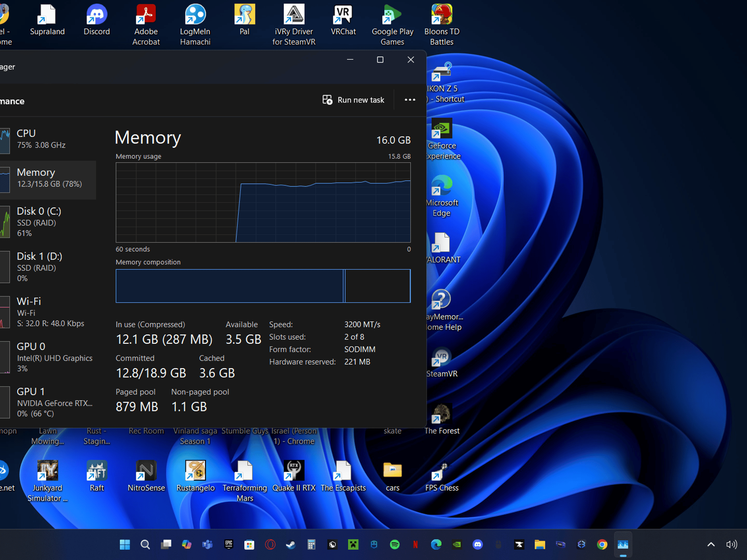Click the 3200 MT/s speed value
The height and width of the screenshot is (560, 747).
point(362,324)
